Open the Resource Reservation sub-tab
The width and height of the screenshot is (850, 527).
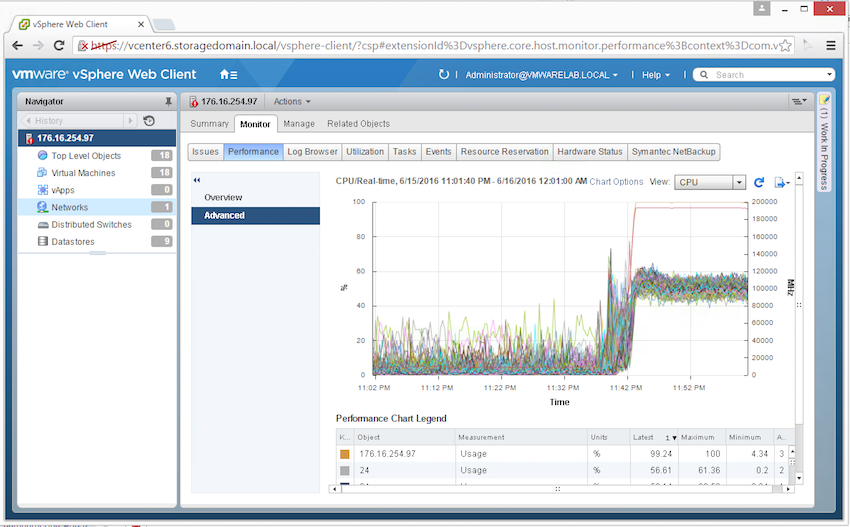[505, 152]
